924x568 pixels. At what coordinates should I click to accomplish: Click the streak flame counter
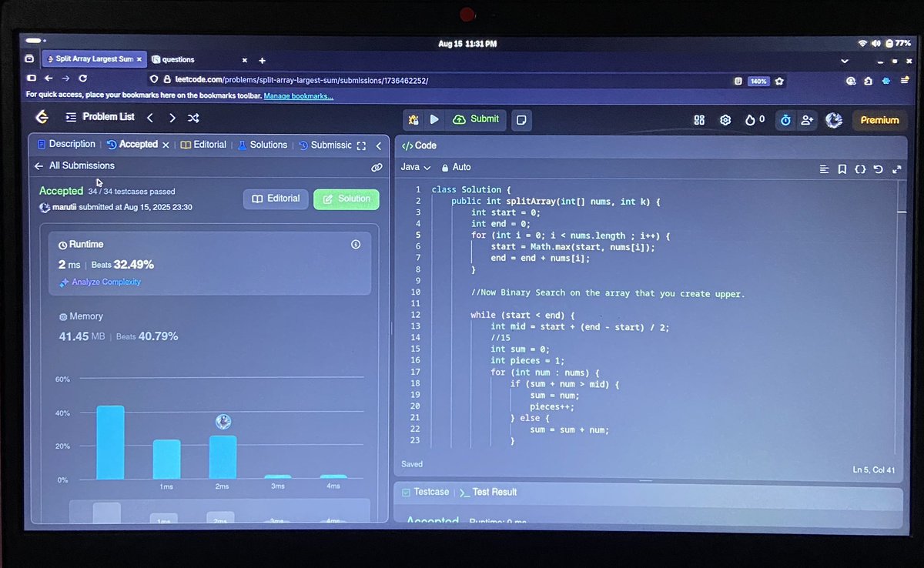755,120
